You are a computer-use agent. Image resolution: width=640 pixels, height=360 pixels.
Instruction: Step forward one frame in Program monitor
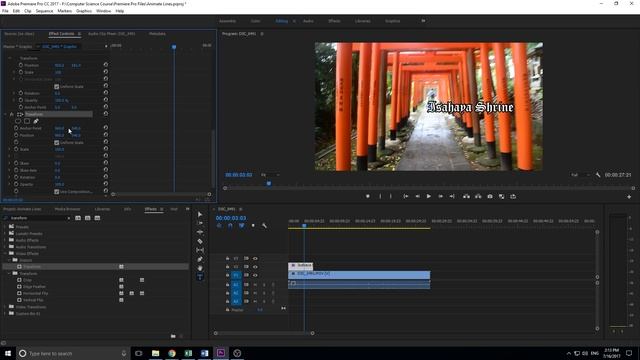[x=440, y=196]
